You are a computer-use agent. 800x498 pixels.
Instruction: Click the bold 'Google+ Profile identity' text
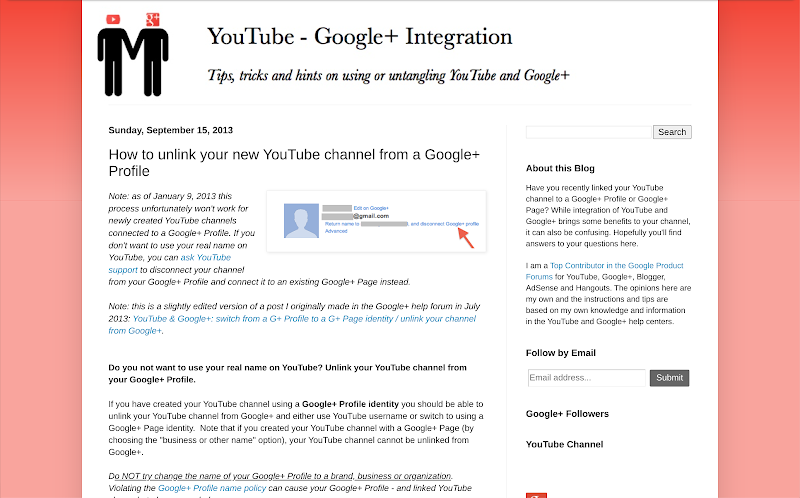pyautogui.click(x=350, y=404)
